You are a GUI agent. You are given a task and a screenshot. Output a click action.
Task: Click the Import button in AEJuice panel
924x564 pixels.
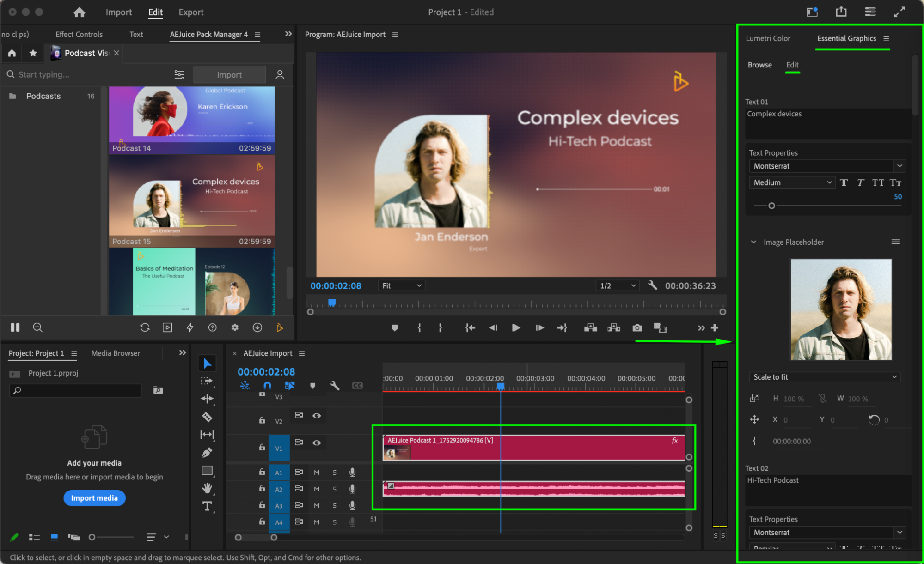point(229,75)
